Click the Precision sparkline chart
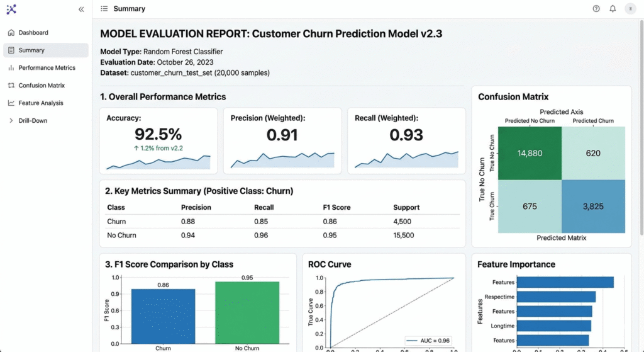The width and height of the screenshot is (644, 352). [x=282, y=160]
